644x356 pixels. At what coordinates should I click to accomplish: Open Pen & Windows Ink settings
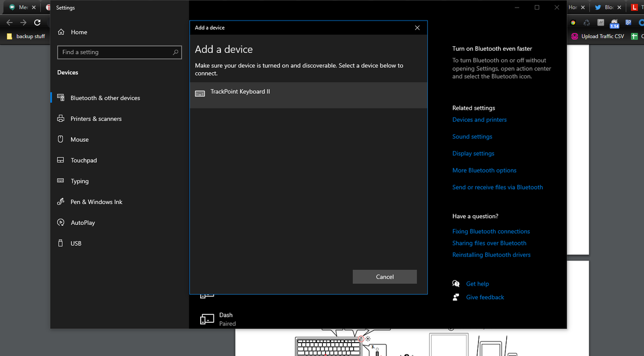click(97, 202)
